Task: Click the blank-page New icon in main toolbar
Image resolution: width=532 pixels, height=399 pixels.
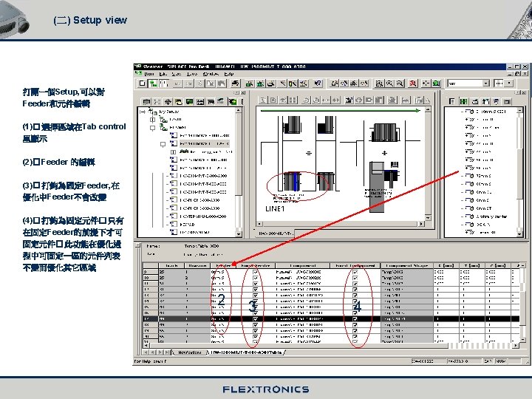Action: (x=143, y=83)
